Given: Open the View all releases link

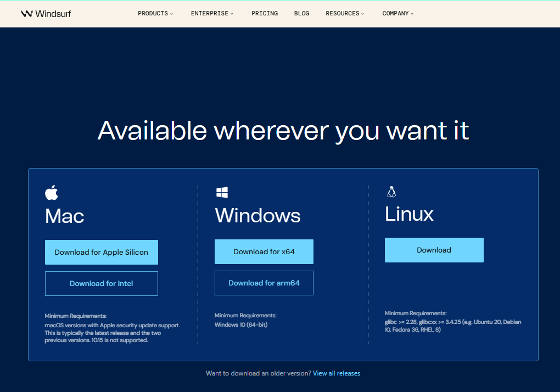Looking at the screenshot, I should click(x=337, y=373).
